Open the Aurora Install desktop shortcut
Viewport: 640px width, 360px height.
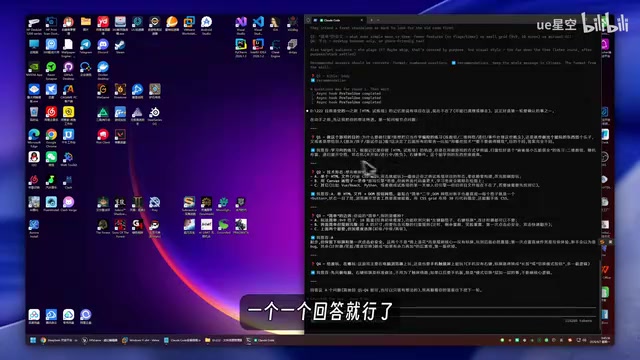click(x=34, y=228)
